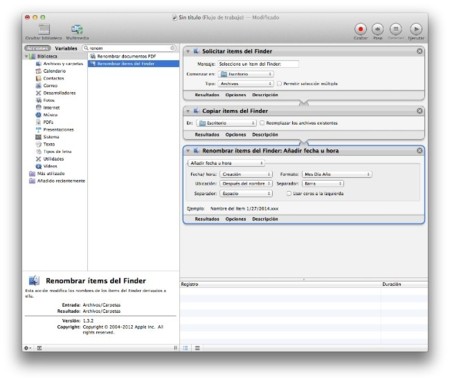Click Descripción in Solicitar ítems action
This screenshot has width=450, height=382.
[265, 95]
